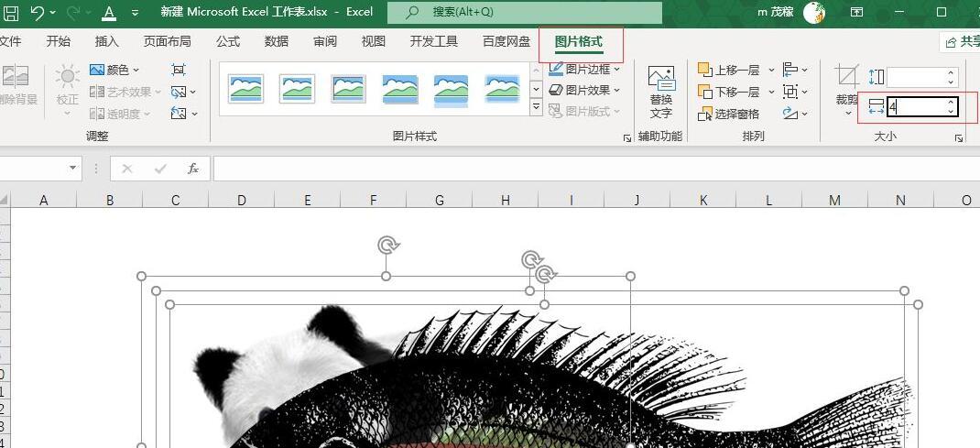Select the first picture style thumbnail

click(245, 88)
